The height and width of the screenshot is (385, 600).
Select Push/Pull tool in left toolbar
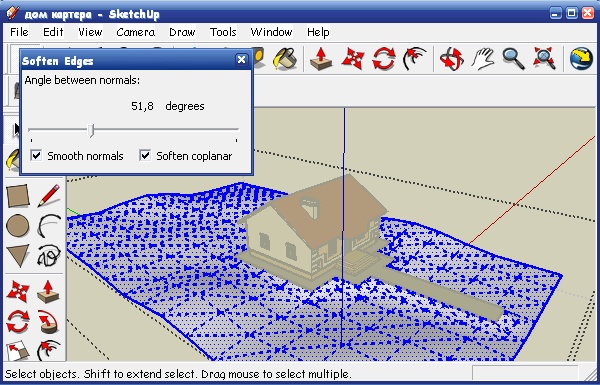tap(49, 291)
